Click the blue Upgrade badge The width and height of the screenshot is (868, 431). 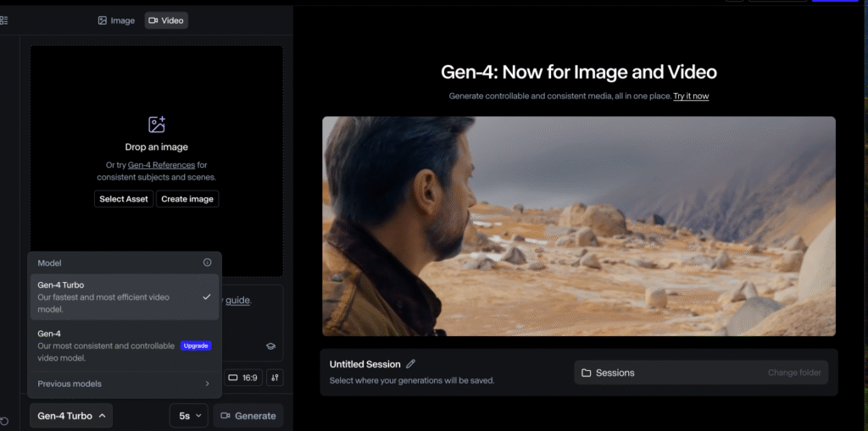196,345
